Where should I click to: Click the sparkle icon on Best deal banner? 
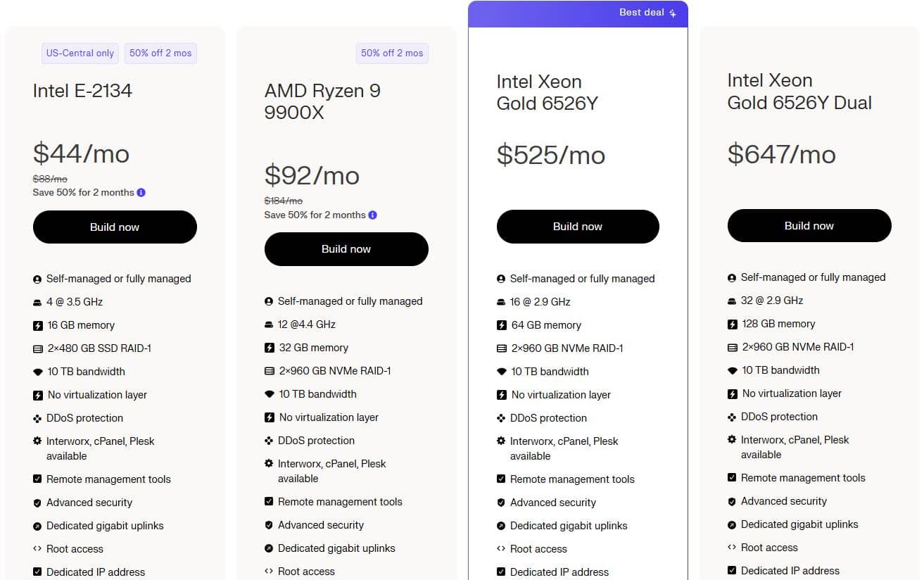tap(673, 13)
